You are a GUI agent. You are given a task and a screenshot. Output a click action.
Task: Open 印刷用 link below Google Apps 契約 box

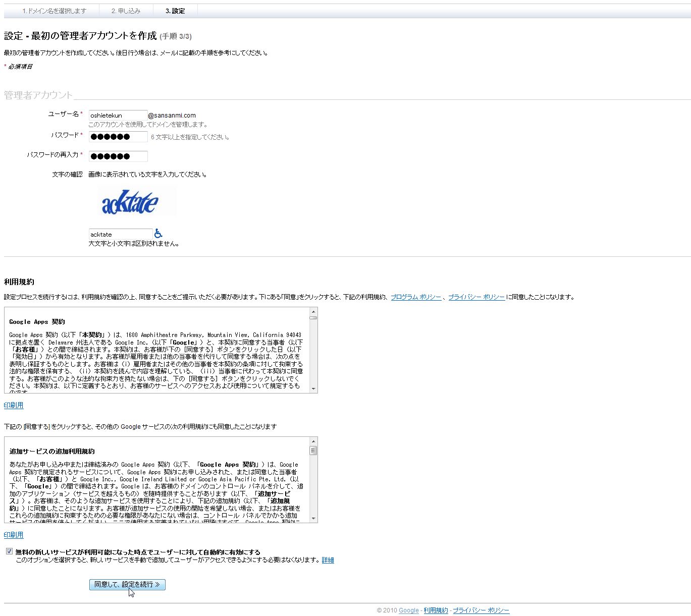tap(14, 405)
